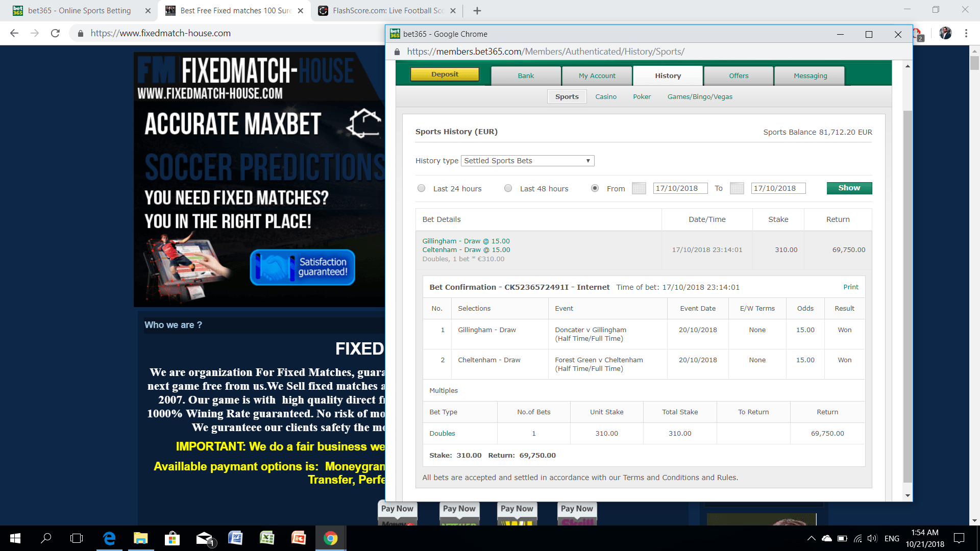Open Task View on taskbar
Screen dimensions: 980x551
(x=77, y=538)
